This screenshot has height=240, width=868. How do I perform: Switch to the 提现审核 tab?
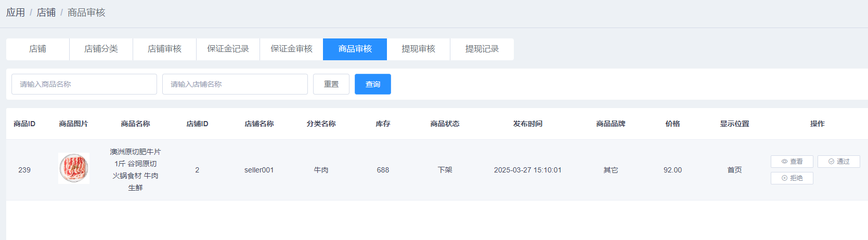coord(418,49)
